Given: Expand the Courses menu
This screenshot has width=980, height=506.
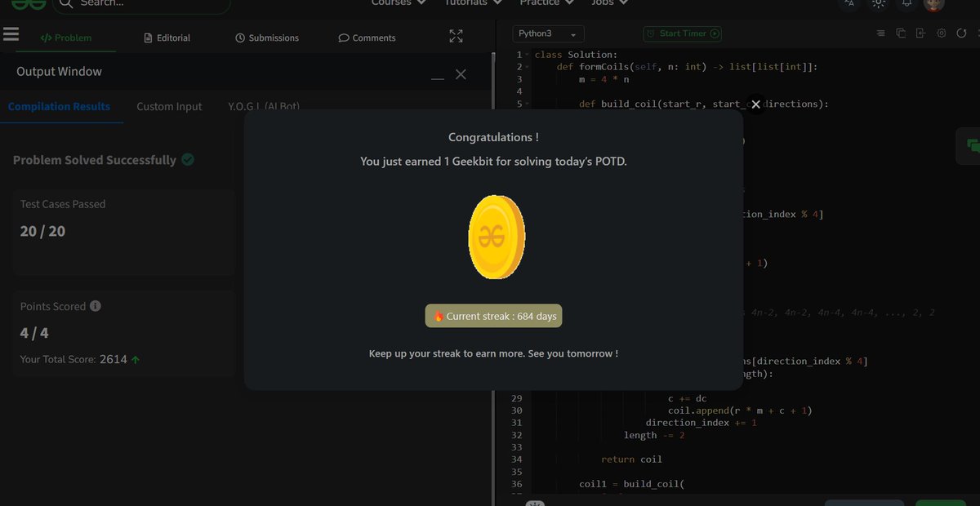Looking at the screenshot, I should [399, 3].
